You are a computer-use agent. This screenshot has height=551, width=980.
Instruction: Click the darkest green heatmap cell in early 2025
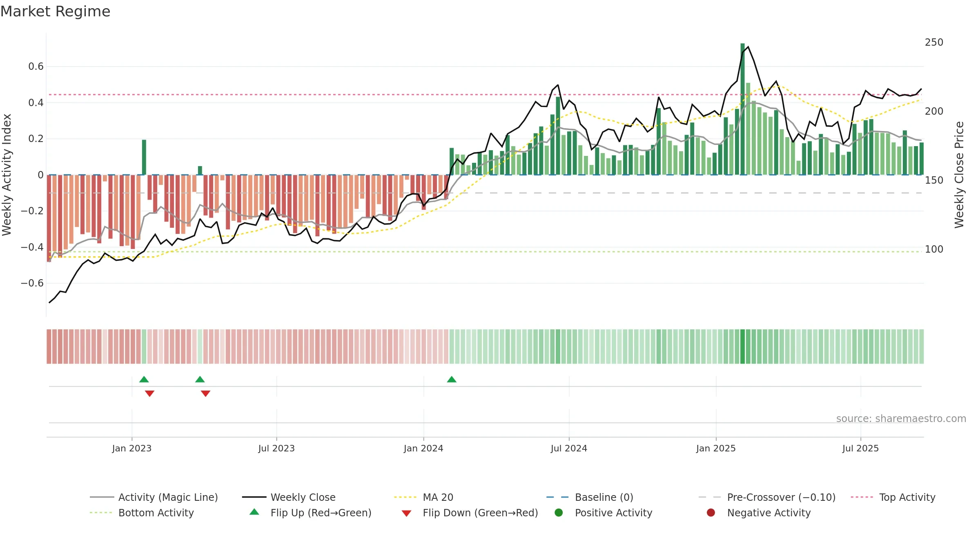point(742,347)
